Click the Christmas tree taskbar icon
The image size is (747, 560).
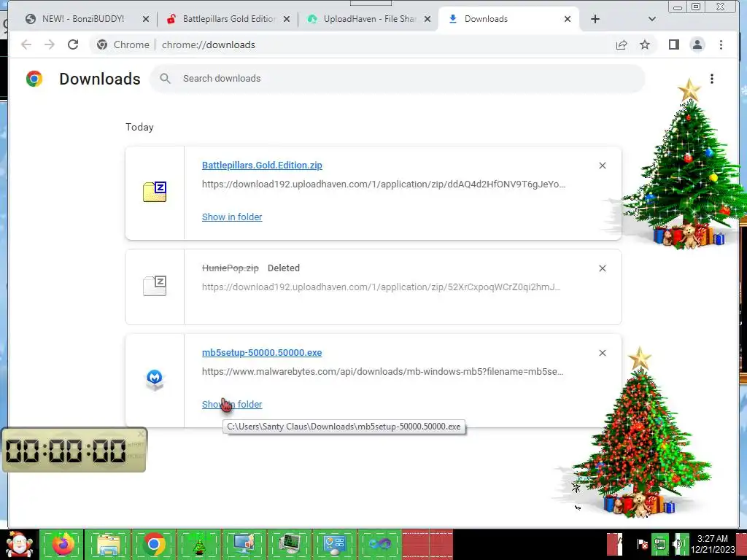point(198,544)
